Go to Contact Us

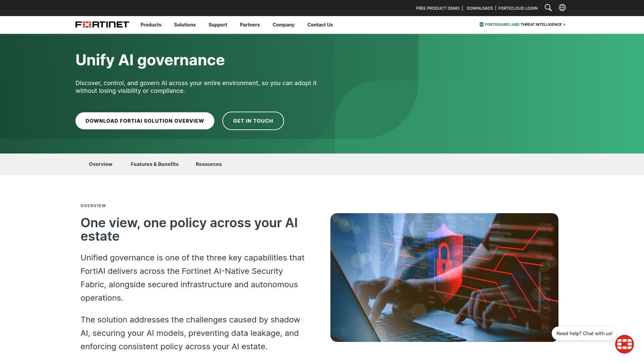click(x=320, y=25)
